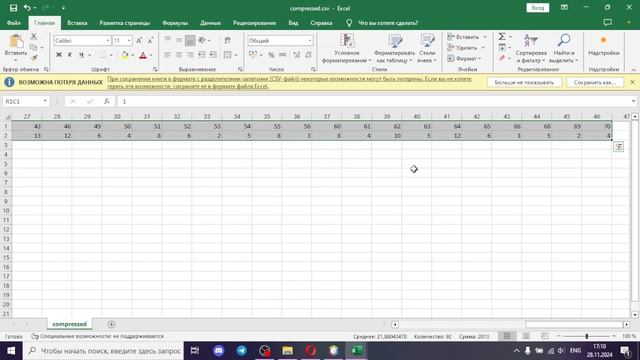This screenshot has height=360, width=640.
Task: Center text horizontally
Action: 179,55
